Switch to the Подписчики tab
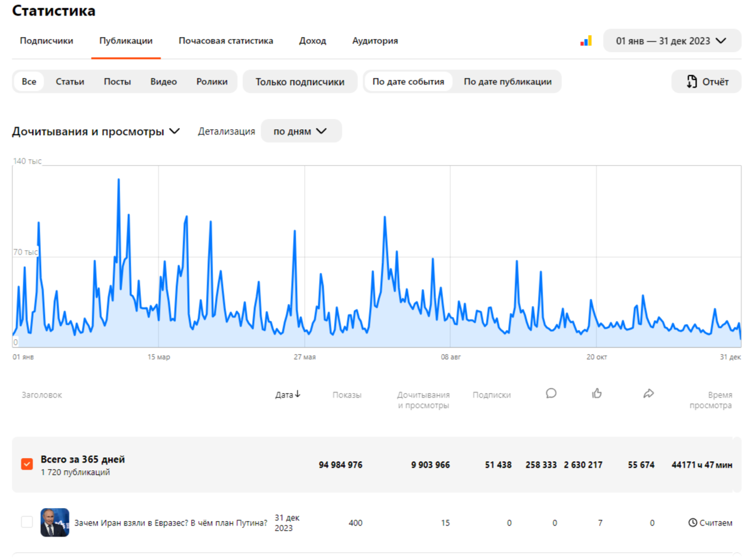 (47, 41)
